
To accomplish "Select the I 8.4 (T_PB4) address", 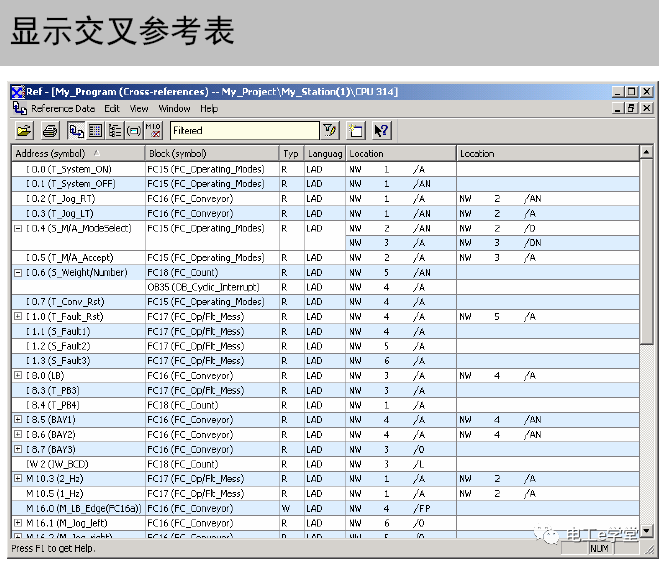I will click(53, 405).
